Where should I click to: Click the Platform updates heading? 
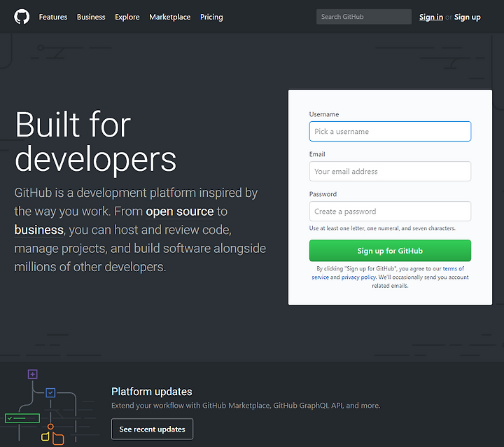click(x=152, y=392)
